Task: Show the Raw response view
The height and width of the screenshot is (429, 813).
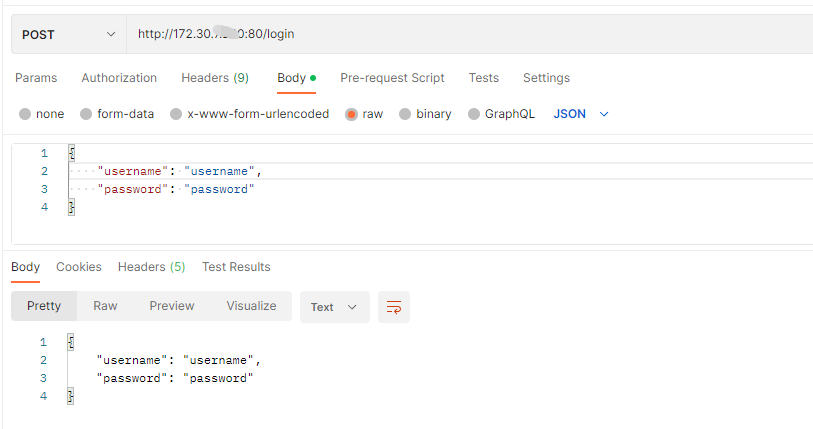Action: [105, 306]
